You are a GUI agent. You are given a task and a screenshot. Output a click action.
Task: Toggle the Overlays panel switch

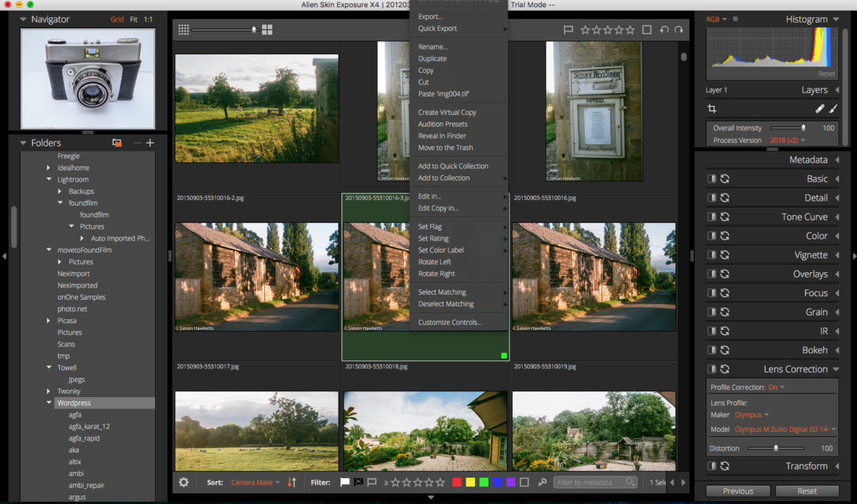click(x=711, y=274)
